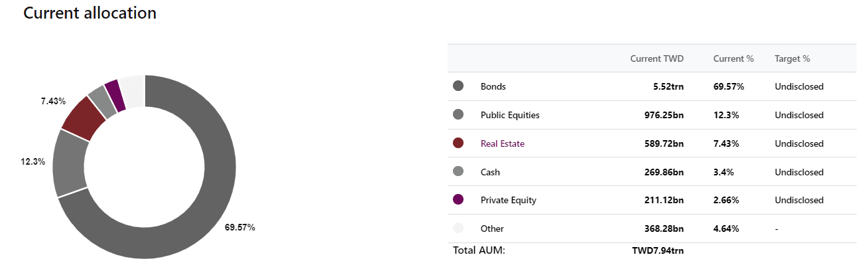
Task: Open the Real Estate link
Action: click(x=502, y=143)
